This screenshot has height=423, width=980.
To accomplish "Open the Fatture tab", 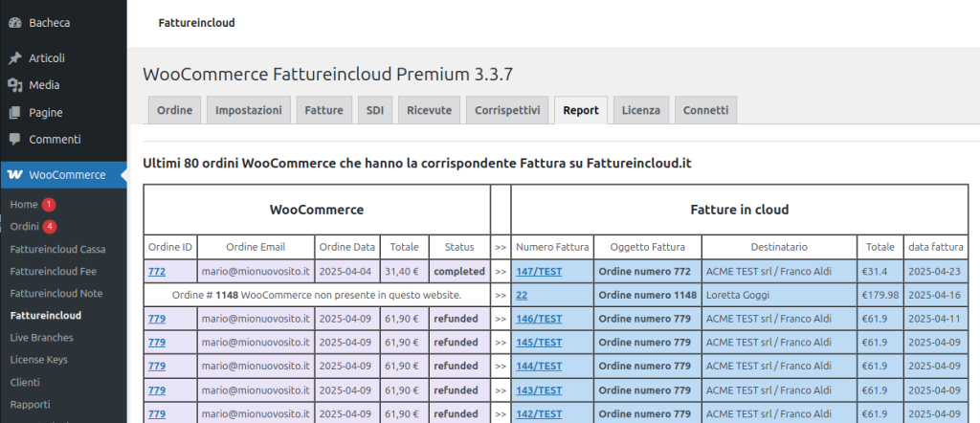I will (323, 111).
